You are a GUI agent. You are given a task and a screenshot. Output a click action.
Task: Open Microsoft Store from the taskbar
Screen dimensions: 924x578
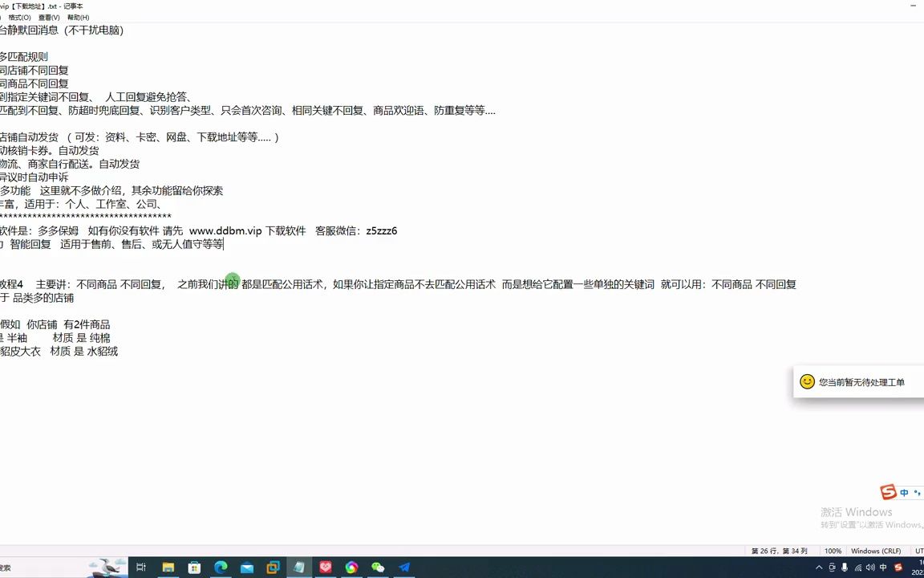tap(194, 568)
